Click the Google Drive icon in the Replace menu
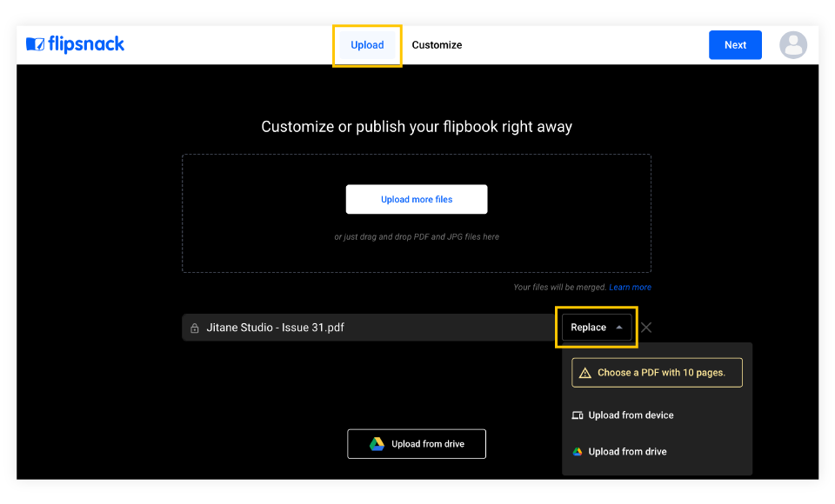The height and width of the screenshot is (504, 835). [x=577, y=452]
